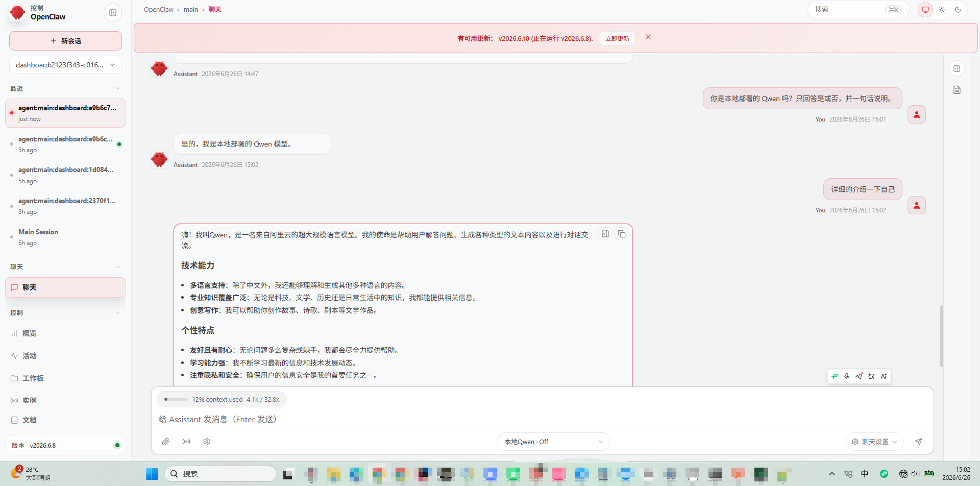Click chat vertical scrollbar thumb
This screenshot has width=980, height=486.
click(x=941, y=336)
